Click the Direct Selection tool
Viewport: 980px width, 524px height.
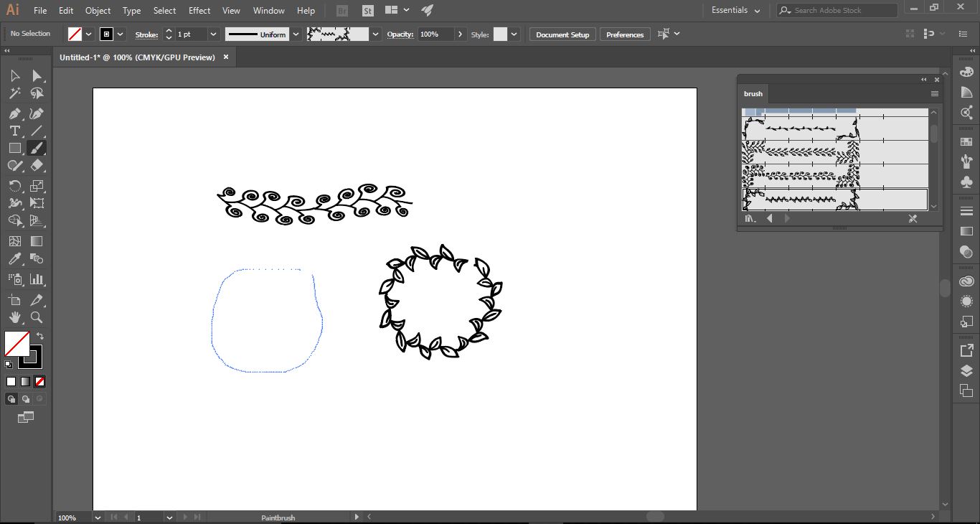click(x=37, y=76)
